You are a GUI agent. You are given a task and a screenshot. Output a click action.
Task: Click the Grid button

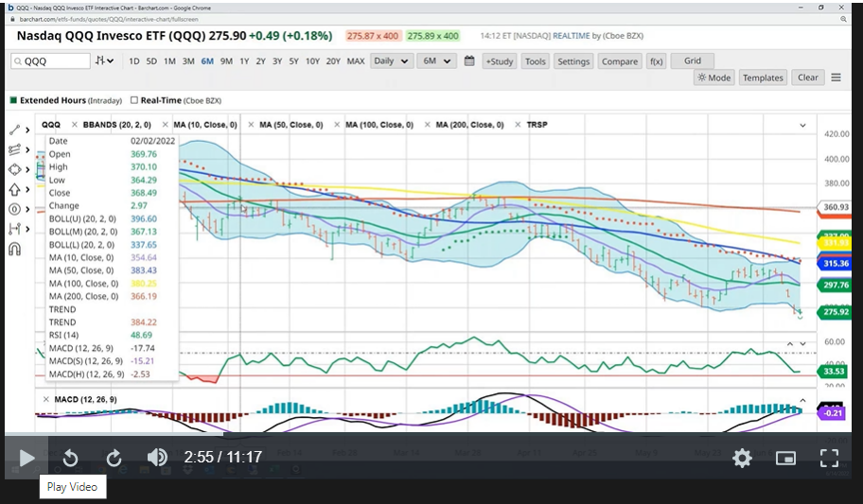(692, 61)
